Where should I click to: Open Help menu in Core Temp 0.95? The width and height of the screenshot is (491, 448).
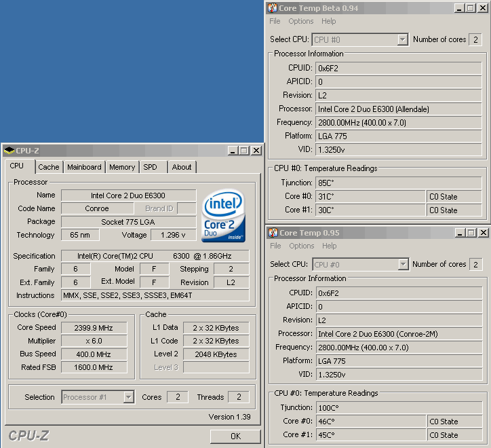pos(329,246)
